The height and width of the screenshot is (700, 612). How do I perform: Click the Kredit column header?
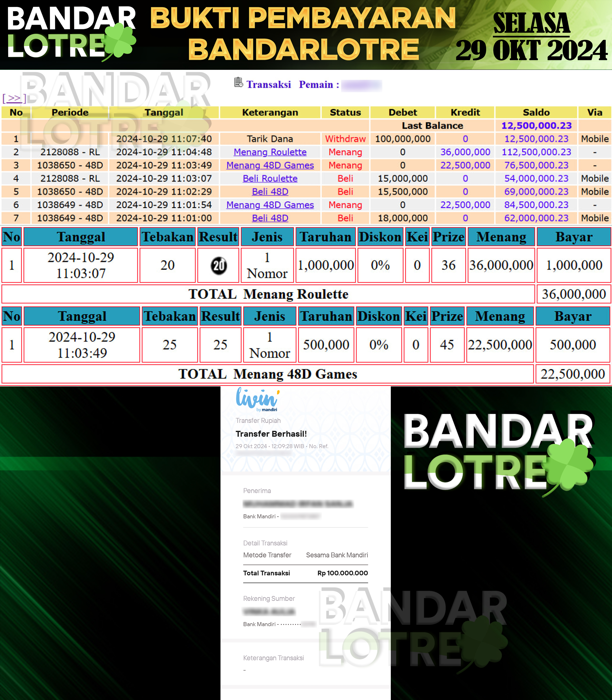(465, 113)
